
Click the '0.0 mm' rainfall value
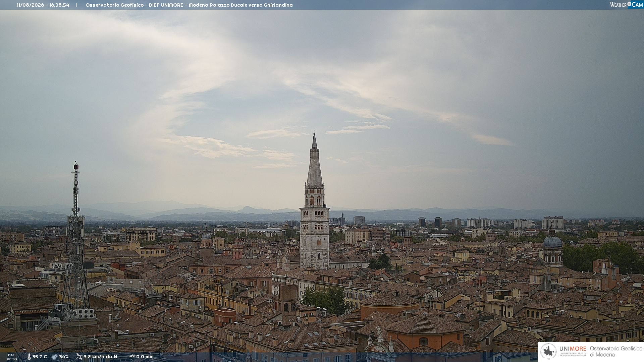coord(145,357)
